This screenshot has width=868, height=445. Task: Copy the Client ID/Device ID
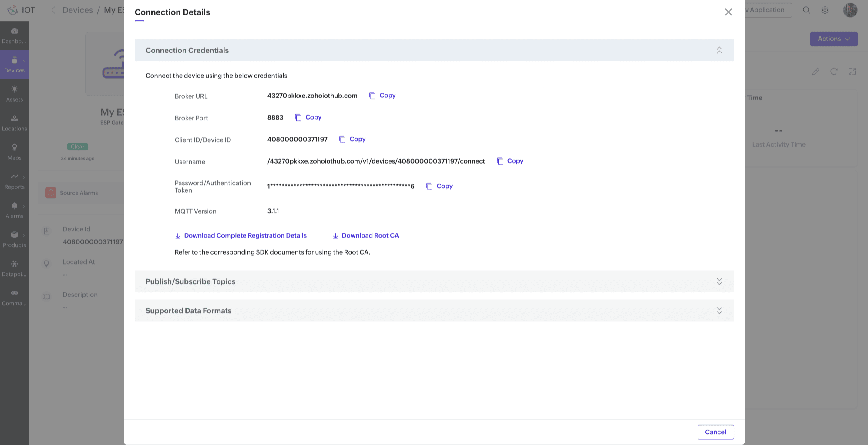(352, 139)
